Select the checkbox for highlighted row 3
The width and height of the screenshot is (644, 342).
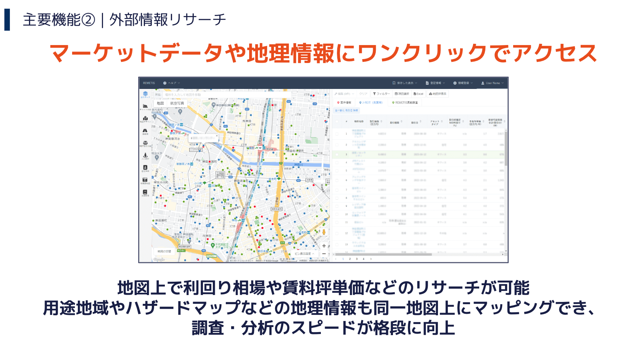337,155
